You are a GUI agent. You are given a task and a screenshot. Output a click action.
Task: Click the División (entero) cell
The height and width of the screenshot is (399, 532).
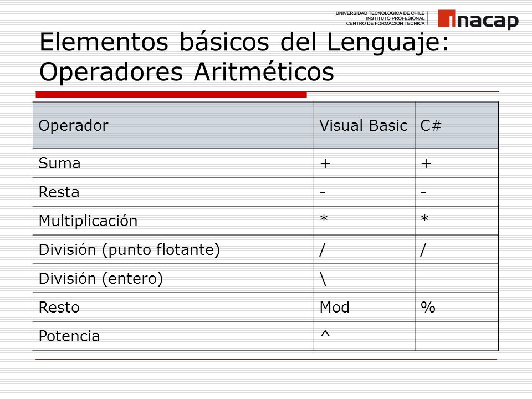[173, 279]
